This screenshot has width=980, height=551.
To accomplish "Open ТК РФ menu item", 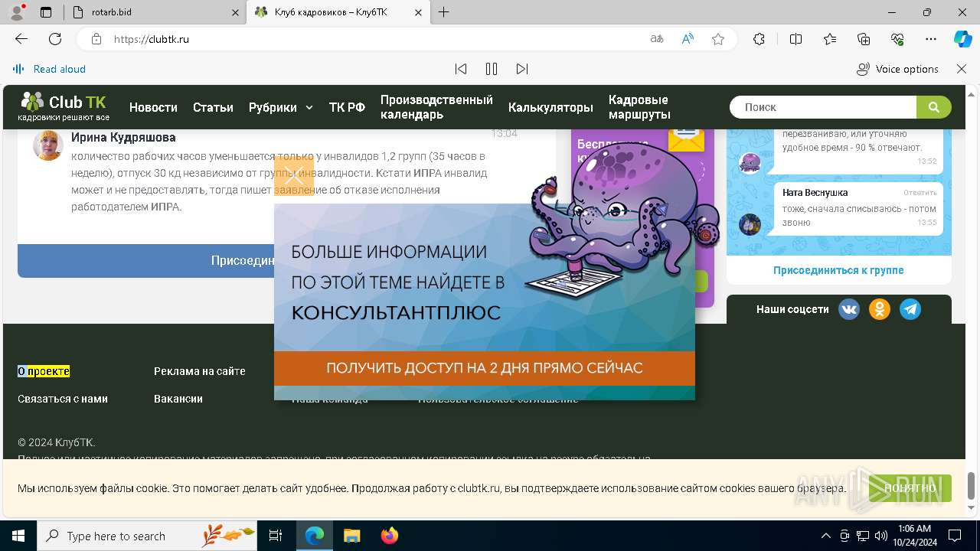I will [347, 107].
